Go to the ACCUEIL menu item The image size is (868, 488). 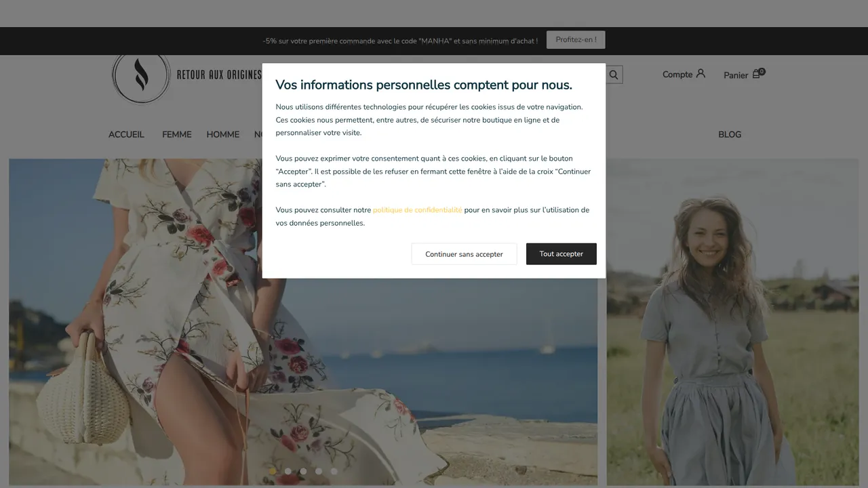pyautogui.click(x=126, y=134)
